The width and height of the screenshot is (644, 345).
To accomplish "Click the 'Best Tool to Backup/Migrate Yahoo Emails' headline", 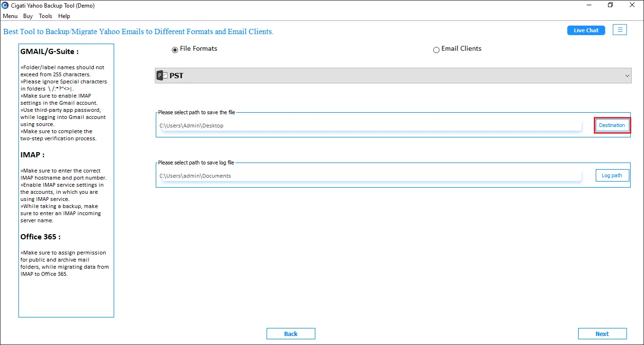I will [138, 32].
